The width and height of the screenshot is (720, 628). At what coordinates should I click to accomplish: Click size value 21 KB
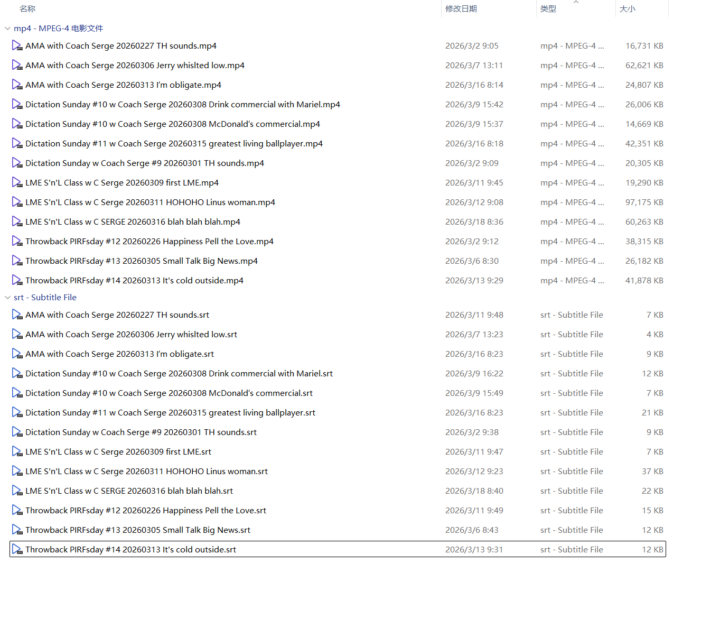click(x=652, y=413)
